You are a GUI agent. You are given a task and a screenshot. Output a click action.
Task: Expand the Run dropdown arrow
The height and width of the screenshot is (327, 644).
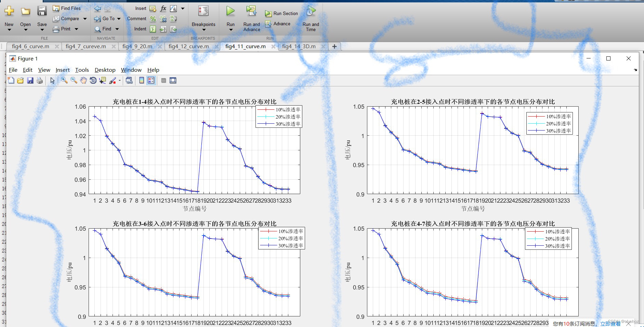point(231,30)
